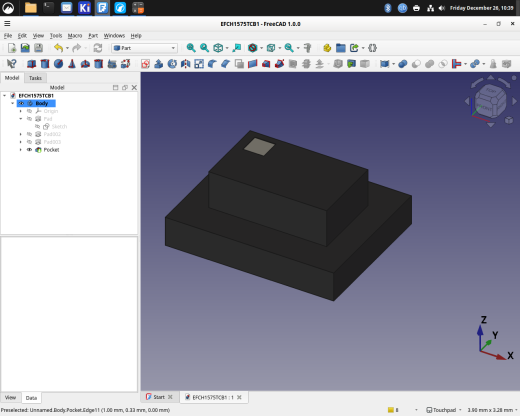Open the Part workbench selector dropdown

tap(144, 48)
